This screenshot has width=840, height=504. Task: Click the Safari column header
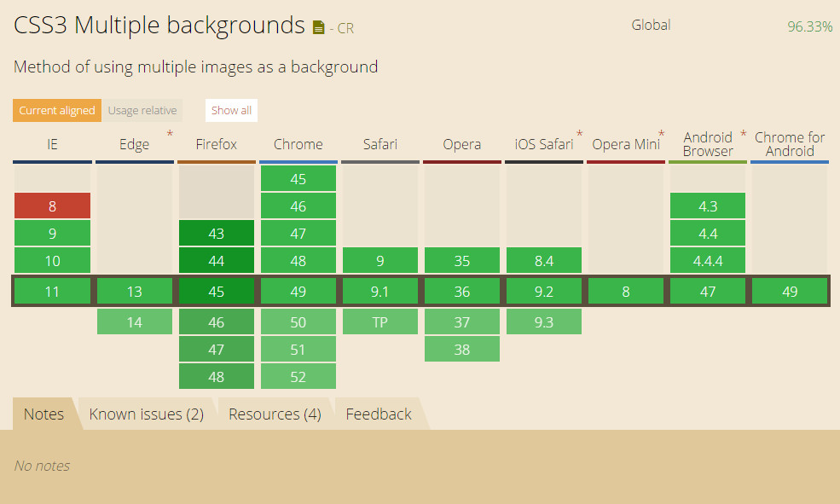tap(379, 144)
